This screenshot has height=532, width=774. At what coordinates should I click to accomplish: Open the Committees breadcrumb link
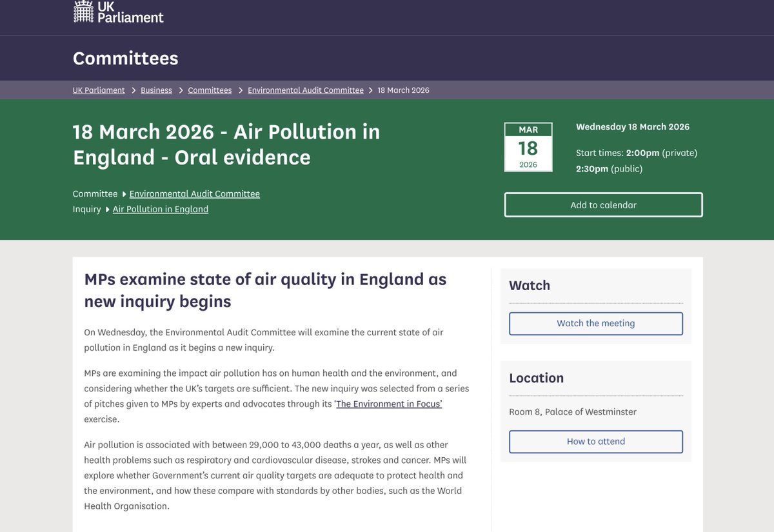coord(210,90)
